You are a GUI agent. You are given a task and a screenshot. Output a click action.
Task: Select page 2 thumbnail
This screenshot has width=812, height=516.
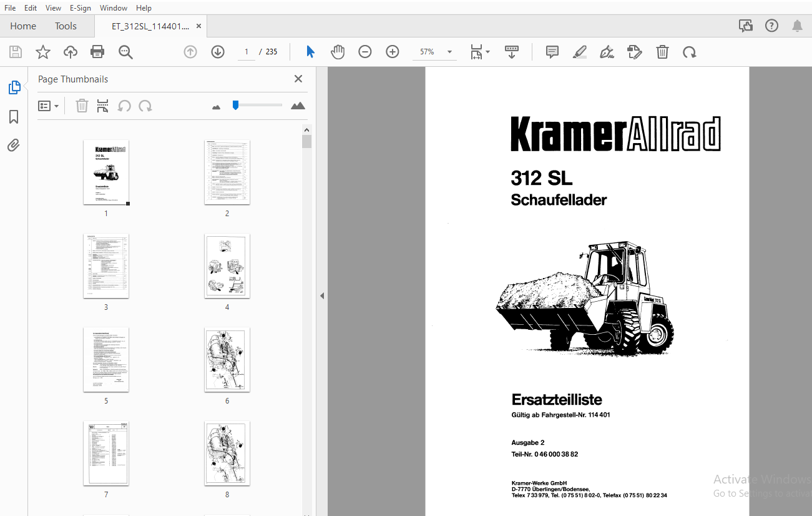pos(227,172)
